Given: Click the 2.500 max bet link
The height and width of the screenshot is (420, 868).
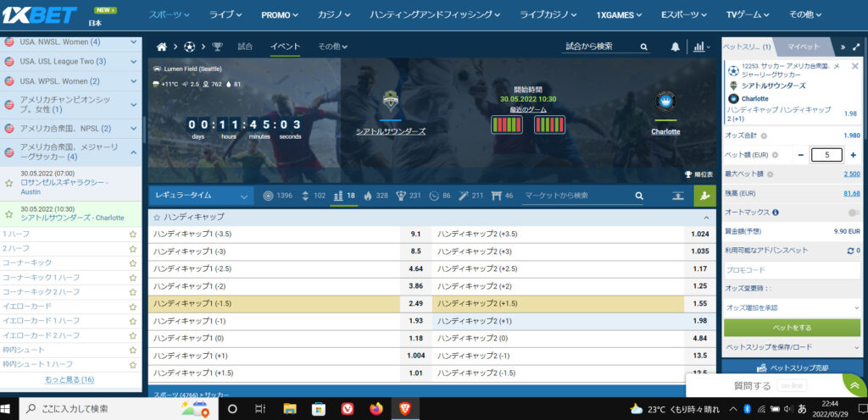Looking at the screenshot, I should tap(851, 174).
